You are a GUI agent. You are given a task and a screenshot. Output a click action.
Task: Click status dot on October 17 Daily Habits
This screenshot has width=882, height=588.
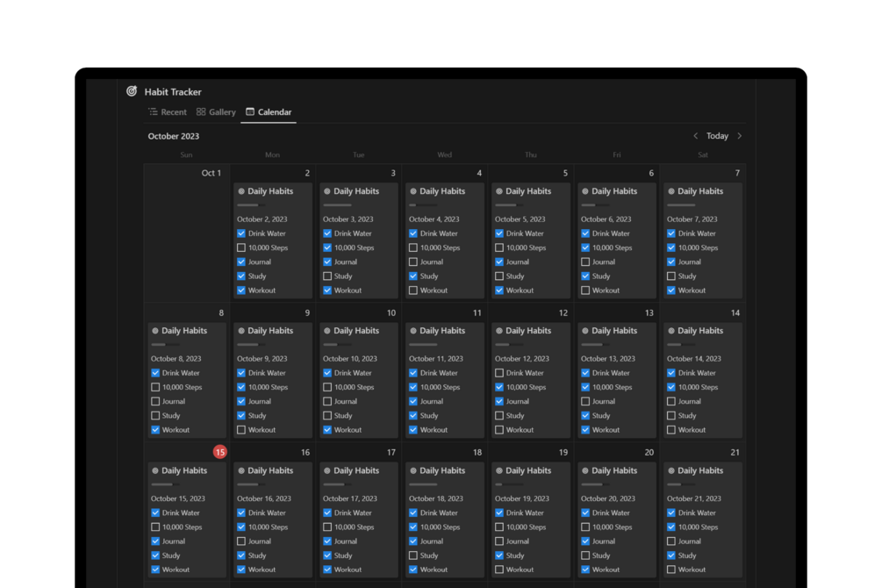coord(327,471)
